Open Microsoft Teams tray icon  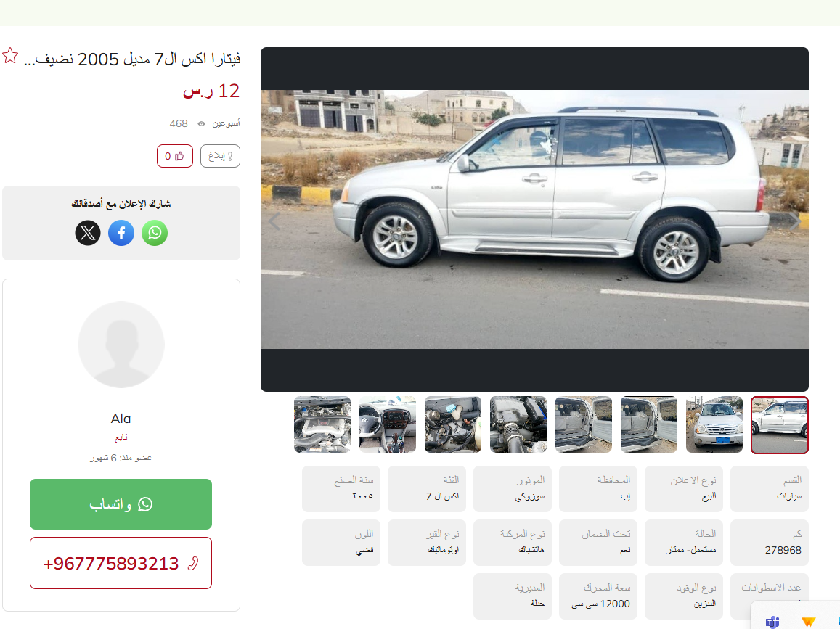coord(772,622)
